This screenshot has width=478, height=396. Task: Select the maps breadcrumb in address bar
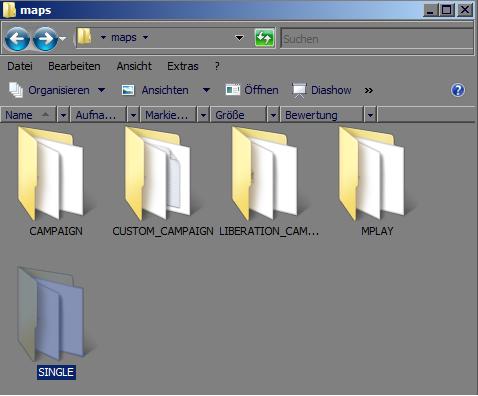[x=124, y=37]
